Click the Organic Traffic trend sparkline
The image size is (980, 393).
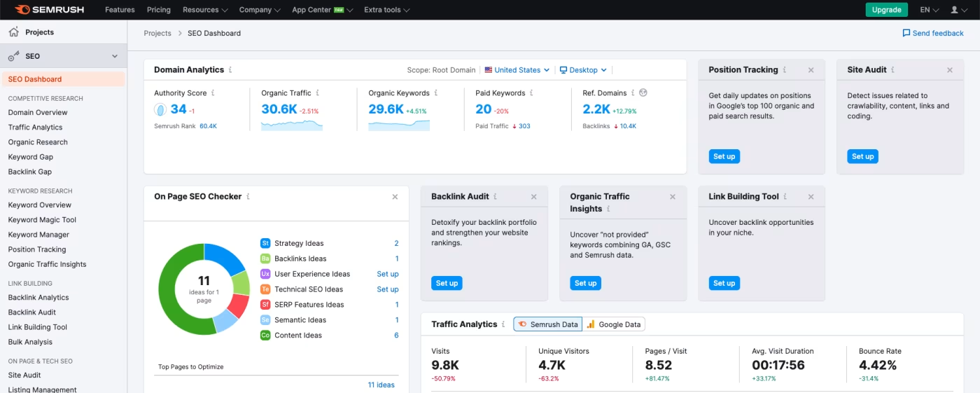tap(292, 125)
